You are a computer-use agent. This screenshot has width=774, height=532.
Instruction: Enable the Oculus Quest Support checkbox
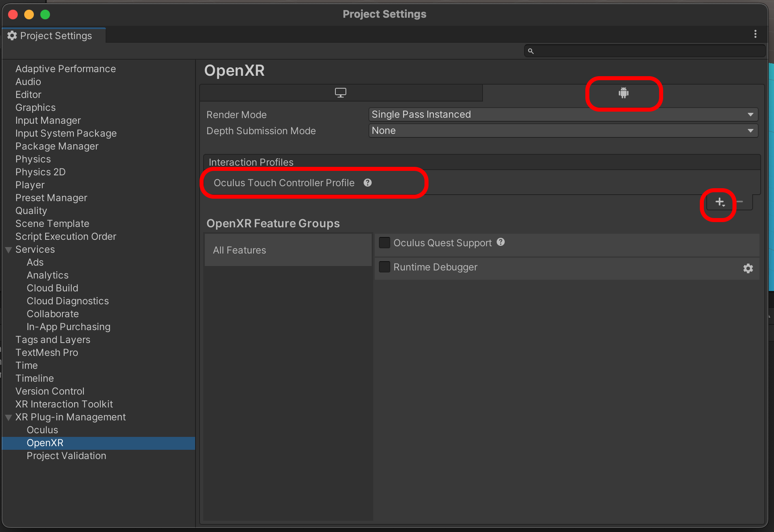(385, 243)
